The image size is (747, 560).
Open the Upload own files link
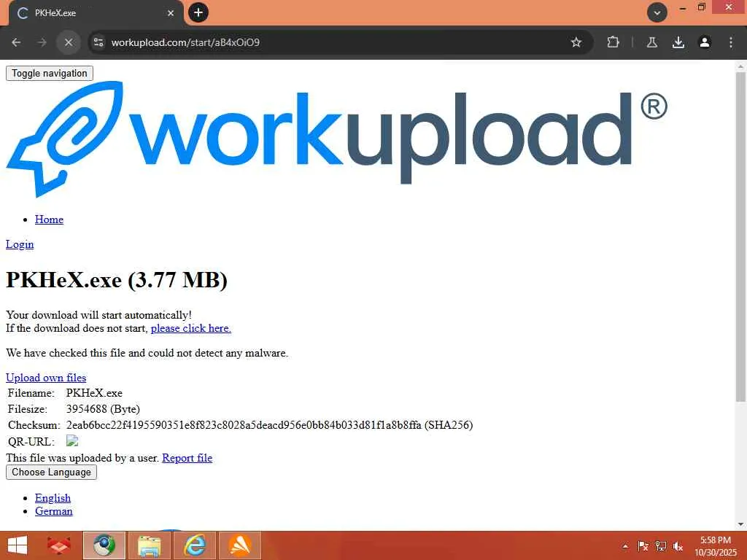tap(46, 378)
